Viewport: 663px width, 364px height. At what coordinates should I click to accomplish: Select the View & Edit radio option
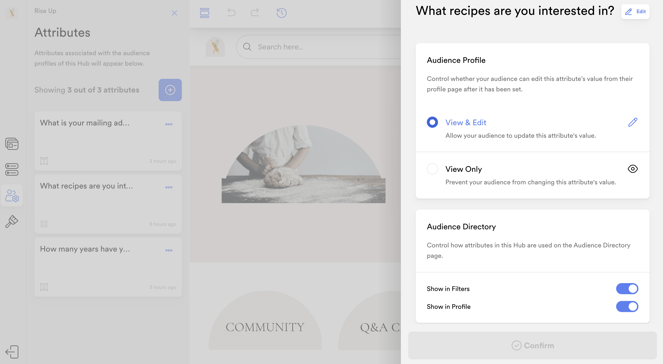[432, 122]
